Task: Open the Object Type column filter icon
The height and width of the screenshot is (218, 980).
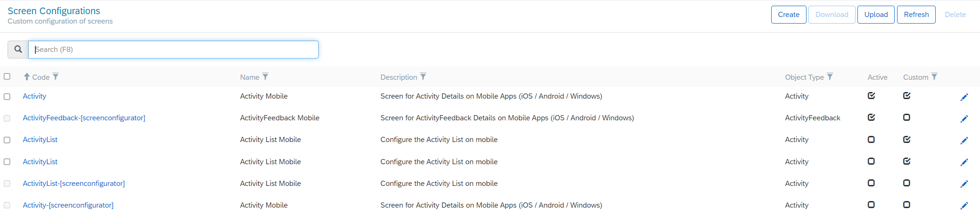Action: coord(830,76)
